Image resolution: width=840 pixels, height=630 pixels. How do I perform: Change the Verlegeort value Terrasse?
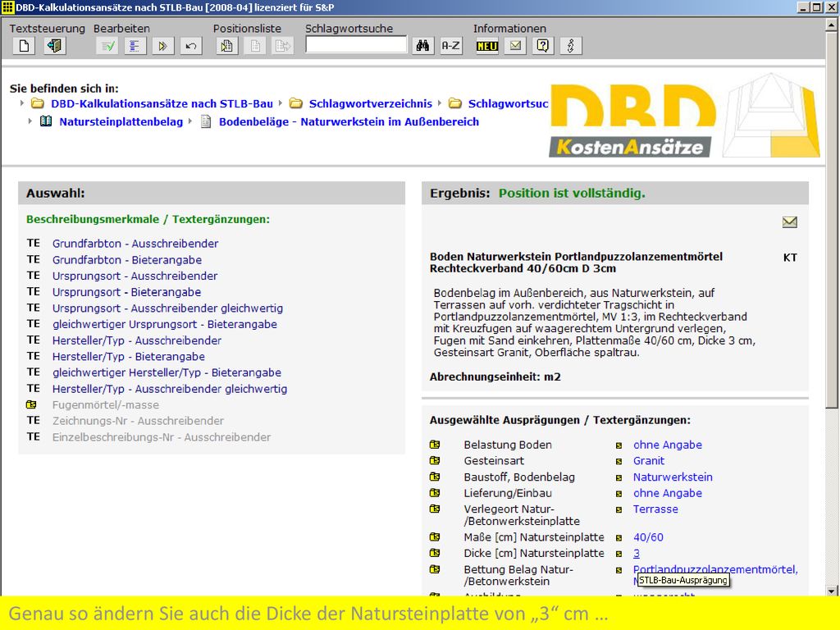[x=655, y=509]
